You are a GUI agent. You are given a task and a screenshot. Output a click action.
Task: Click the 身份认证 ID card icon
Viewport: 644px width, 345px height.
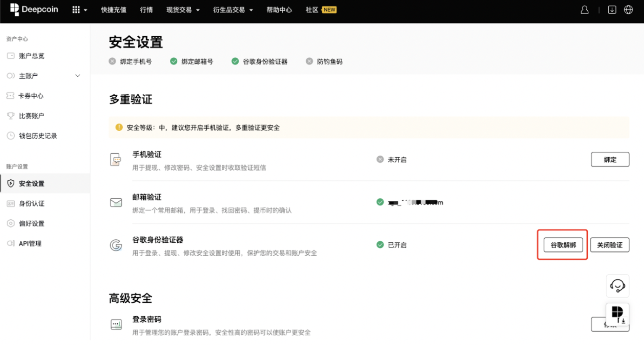[11, 204]
